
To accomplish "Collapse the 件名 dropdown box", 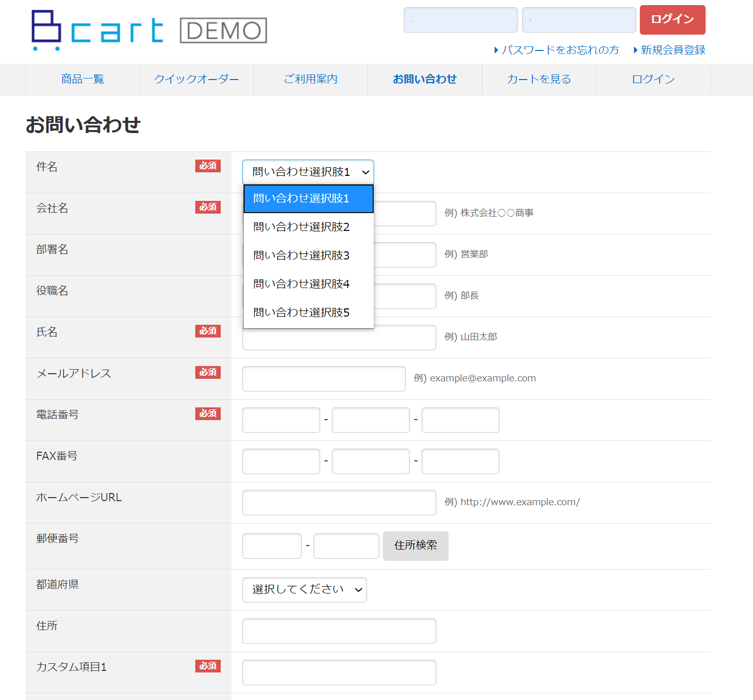I will 308,172.
